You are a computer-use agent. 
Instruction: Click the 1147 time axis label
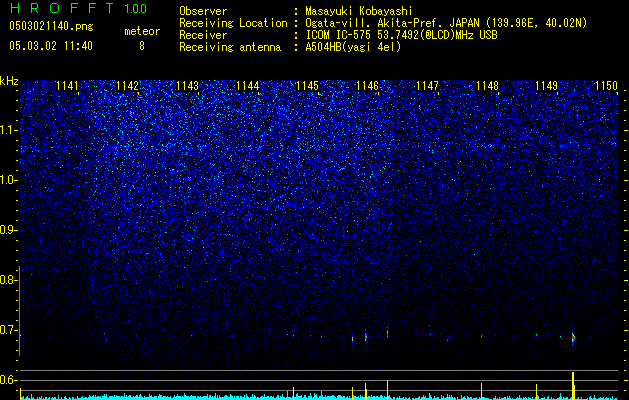click(428, 86)
